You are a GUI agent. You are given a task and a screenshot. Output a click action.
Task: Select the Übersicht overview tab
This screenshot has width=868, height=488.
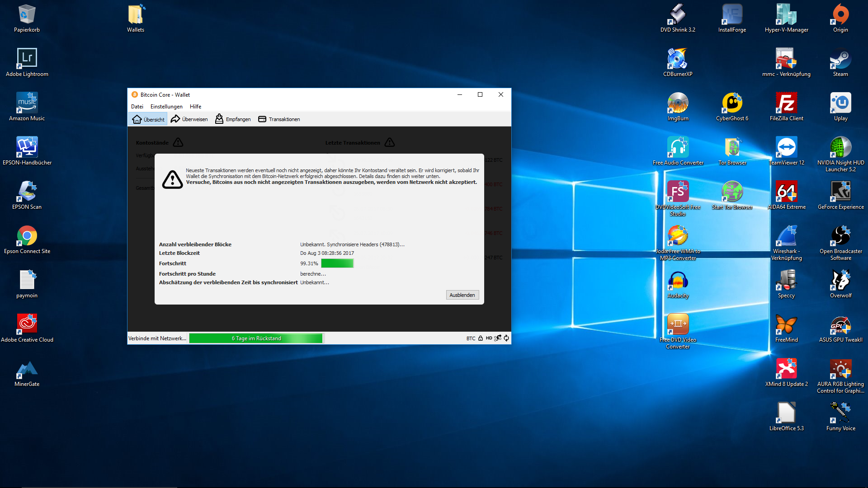click(x=148, y=119)
